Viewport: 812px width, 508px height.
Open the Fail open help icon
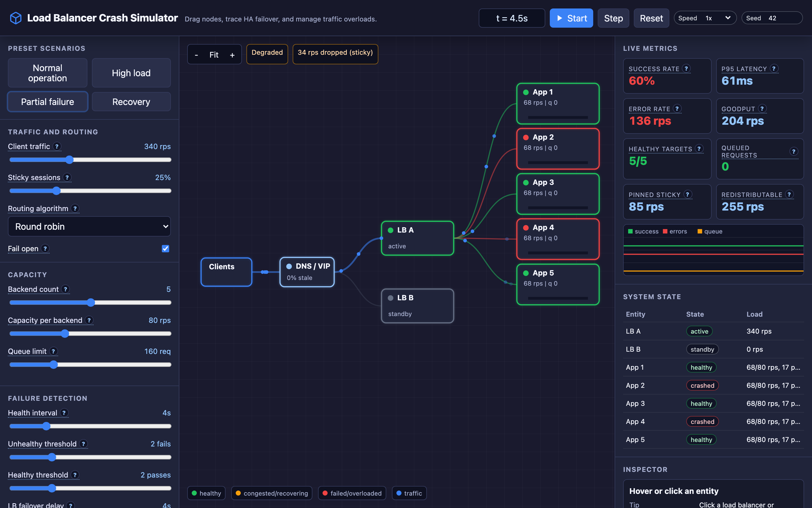45,249
